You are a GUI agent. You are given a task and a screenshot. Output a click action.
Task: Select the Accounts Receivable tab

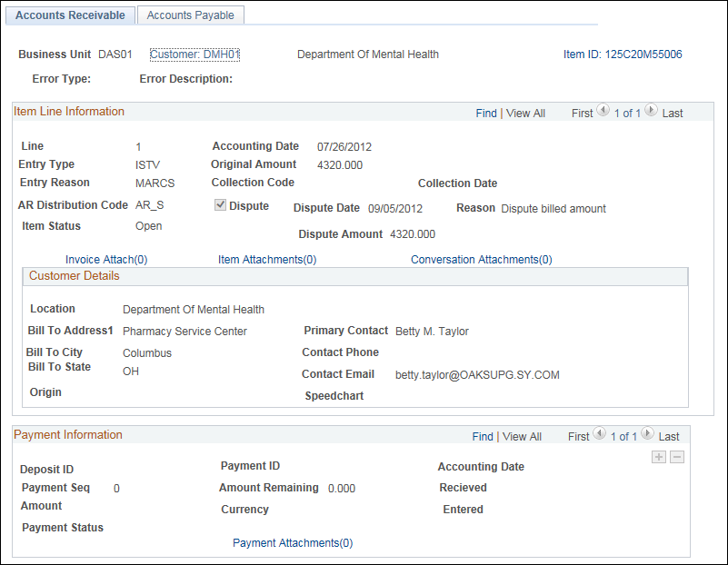coord(70,15)
